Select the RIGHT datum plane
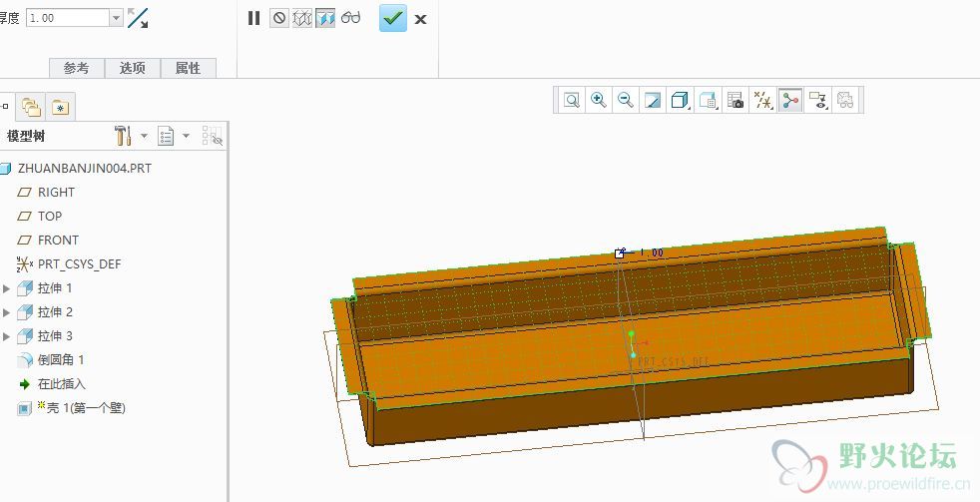 56,193
